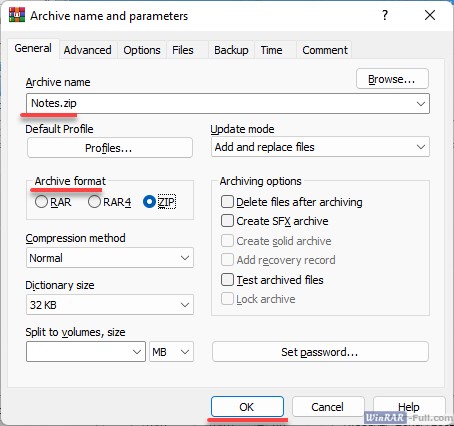The image size is (454, 426).
Task: Open the Update mode dropdown
Action: (320, 147)
